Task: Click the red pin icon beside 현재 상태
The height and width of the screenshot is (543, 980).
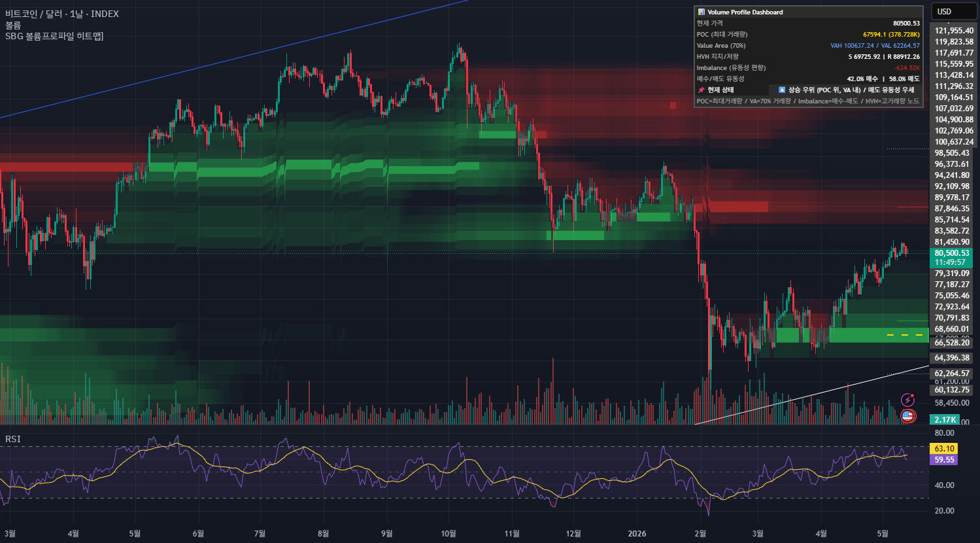Action: click(x=701, y=90)
